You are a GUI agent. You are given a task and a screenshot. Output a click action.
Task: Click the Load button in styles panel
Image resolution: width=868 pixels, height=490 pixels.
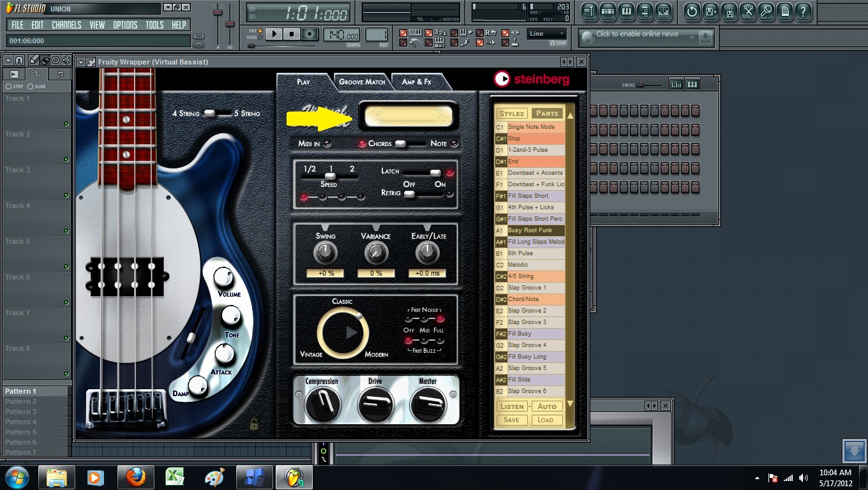click(546, 420)
